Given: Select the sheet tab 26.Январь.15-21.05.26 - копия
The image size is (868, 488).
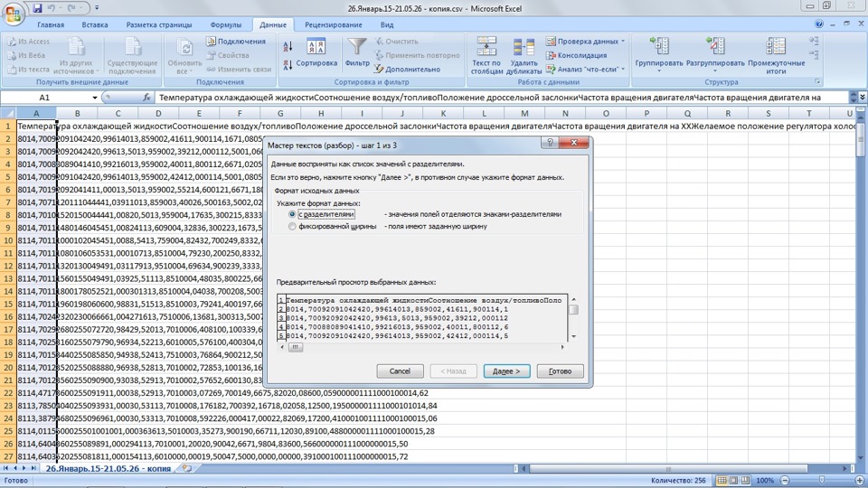Looking at the screenshot, I should (x=108, y=469).
